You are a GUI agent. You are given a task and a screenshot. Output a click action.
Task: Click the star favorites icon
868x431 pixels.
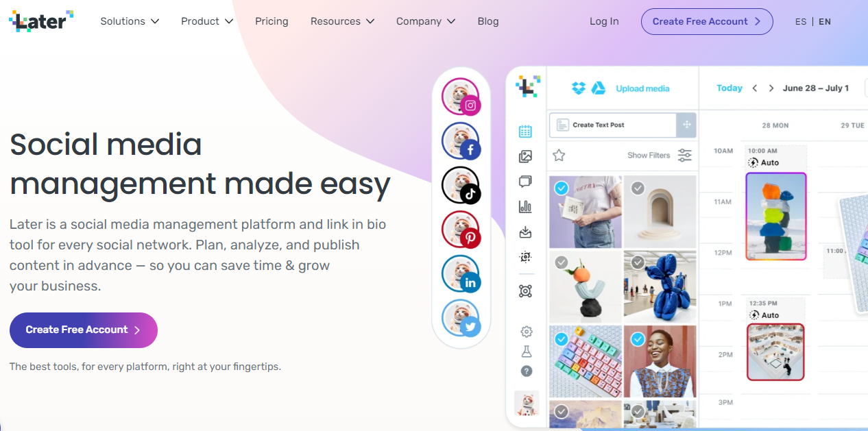click(559, 156)
